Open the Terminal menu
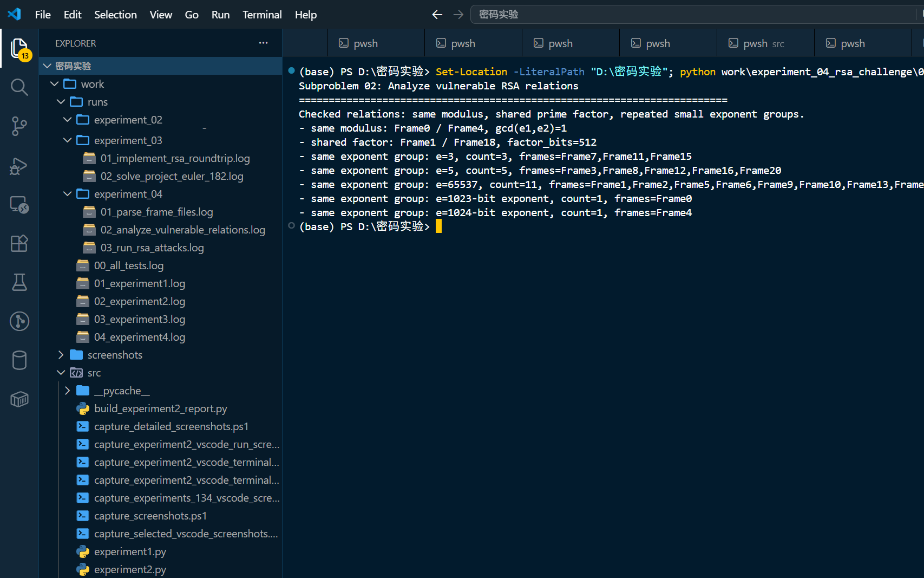 pyautogui.click(x=262, y=15)
